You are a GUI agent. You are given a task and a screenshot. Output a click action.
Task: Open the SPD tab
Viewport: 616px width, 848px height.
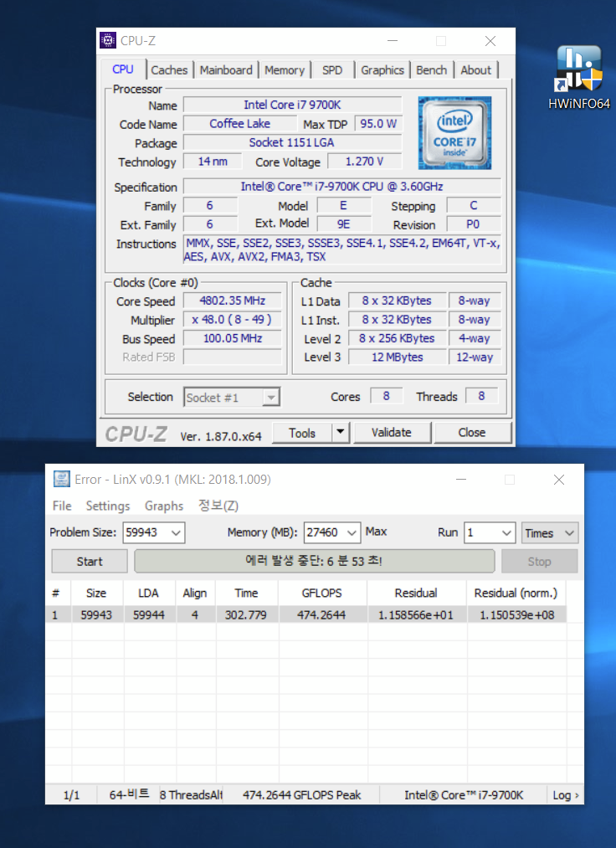[332, 70]
